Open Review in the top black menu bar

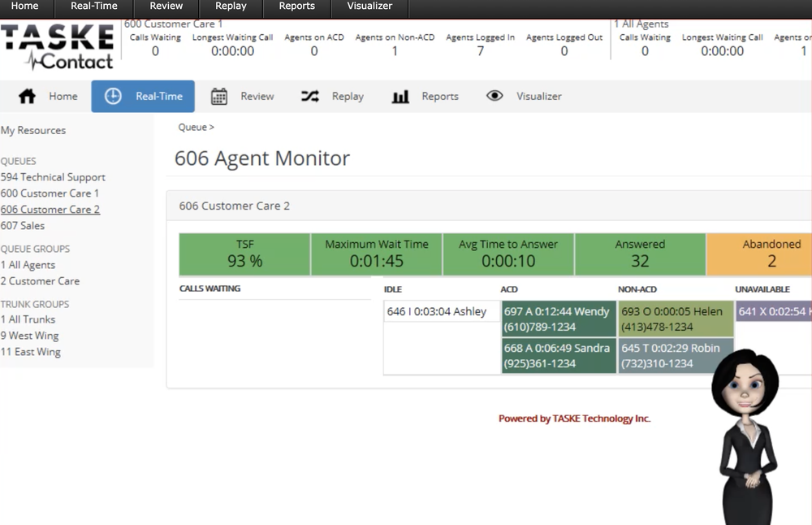point(166,7)
